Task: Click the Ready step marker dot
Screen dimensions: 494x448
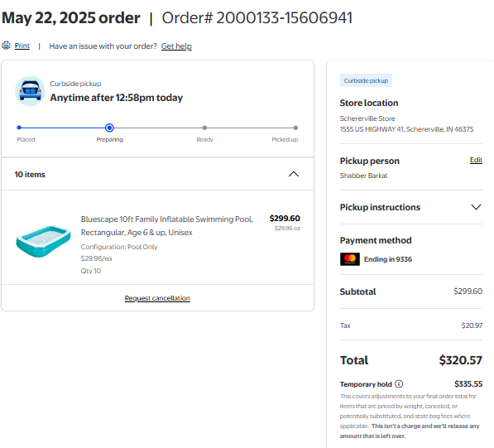Action: pyautogui.click(x=204, y=128)
